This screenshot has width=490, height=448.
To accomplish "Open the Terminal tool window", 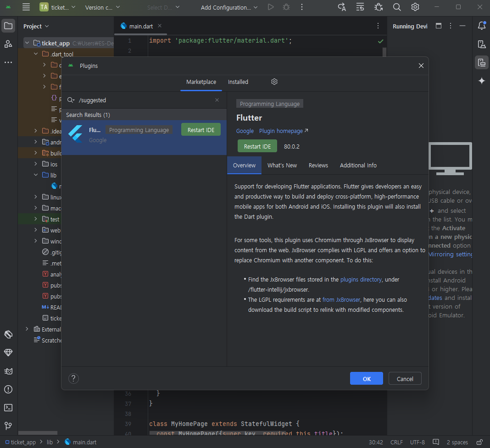I will (8, 407).
